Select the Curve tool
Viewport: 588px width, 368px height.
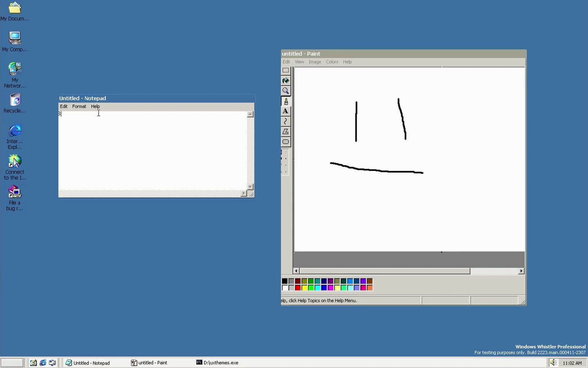[285, 121]
